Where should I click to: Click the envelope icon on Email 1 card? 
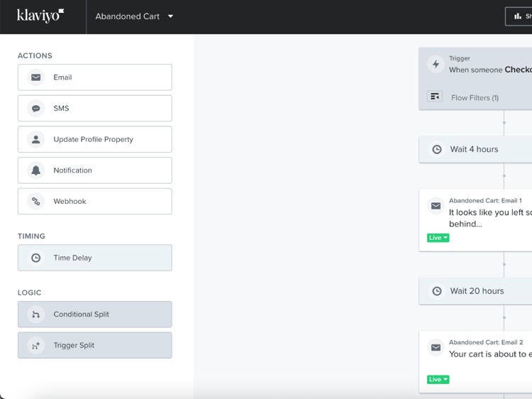436,206
